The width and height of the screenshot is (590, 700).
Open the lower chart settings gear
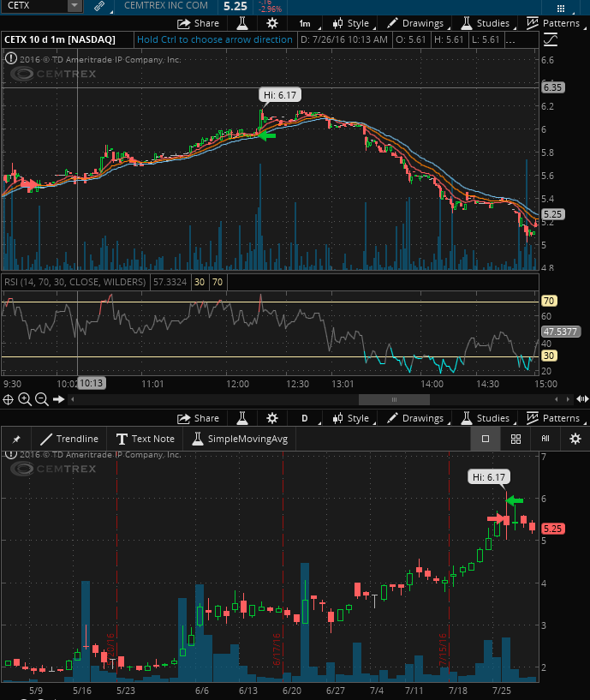(272, 418)
